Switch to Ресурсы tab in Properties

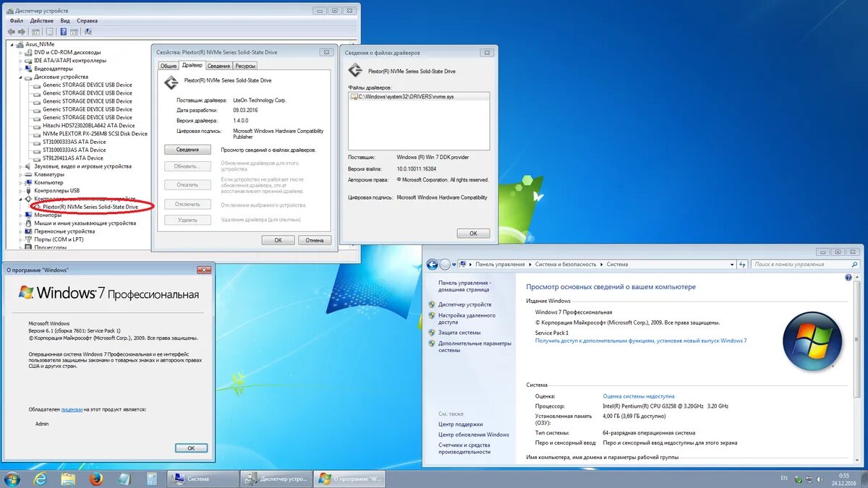coord(245,66)
